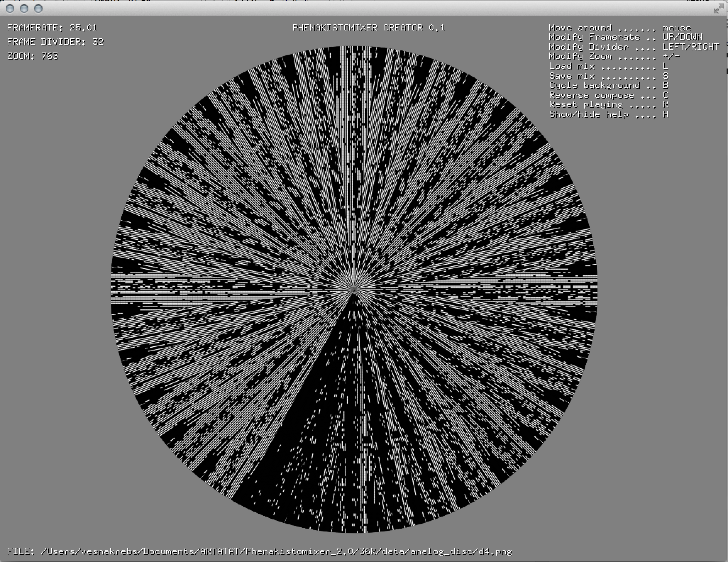The height and width of the screenshot is (562, 728).
Task: Click the red close window button
Action: [10, 9]
